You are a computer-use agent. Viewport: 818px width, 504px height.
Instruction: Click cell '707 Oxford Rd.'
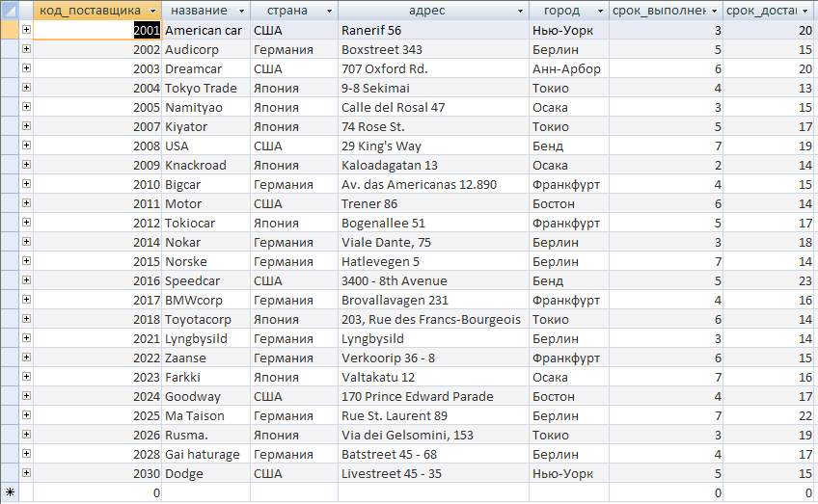point(433,68)
